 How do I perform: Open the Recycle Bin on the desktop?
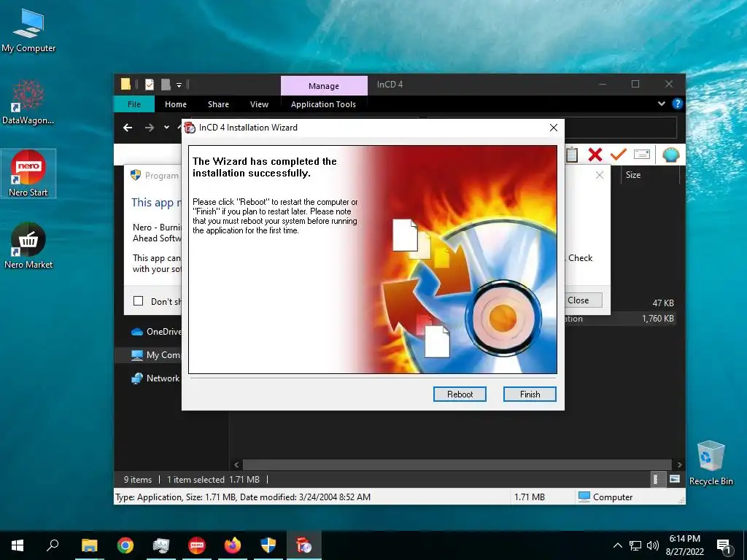(x=711, y=462)
